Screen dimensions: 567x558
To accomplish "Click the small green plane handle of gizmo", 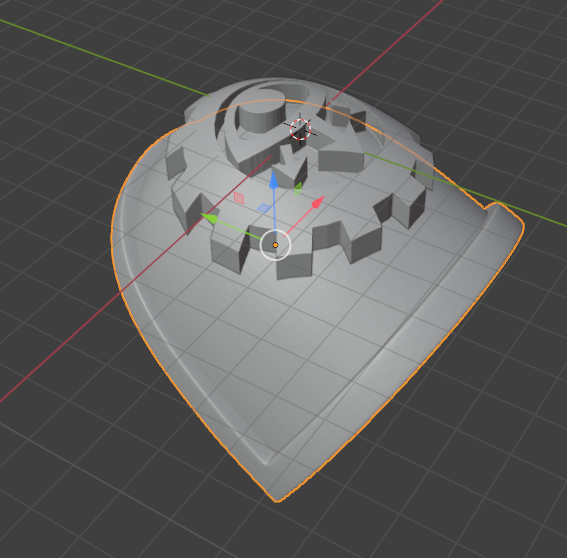I will pyautogui.click(x=298, y=189).
